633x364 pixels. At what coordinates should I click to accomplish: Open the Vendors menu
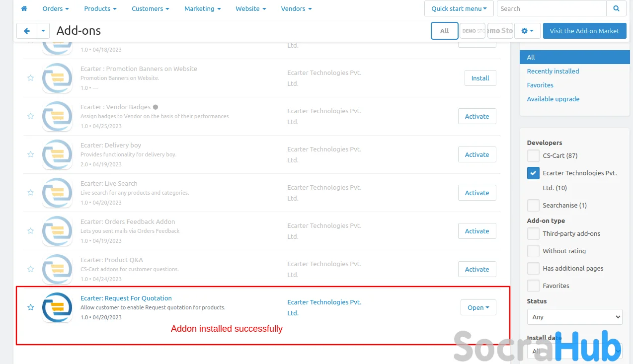296,8
